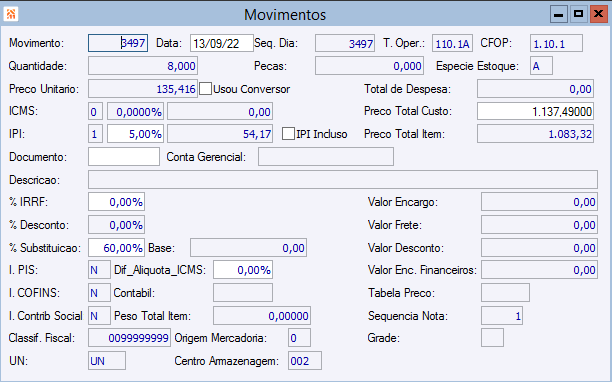612x382 pixels.
Task: Click the T. Oper. field 110.1A
Action: click(x=452, y=43)
